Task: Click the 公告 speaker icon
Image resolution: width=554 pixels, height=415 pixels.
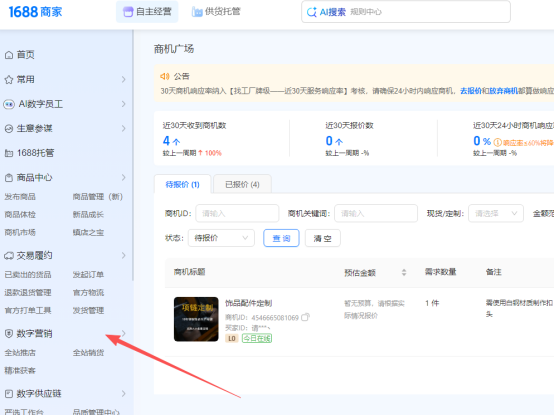Action: (x=165, y=76)
